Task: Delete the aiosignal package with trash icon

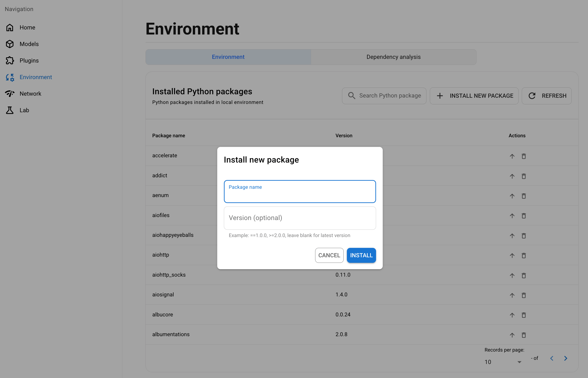Action: [524, 295]
